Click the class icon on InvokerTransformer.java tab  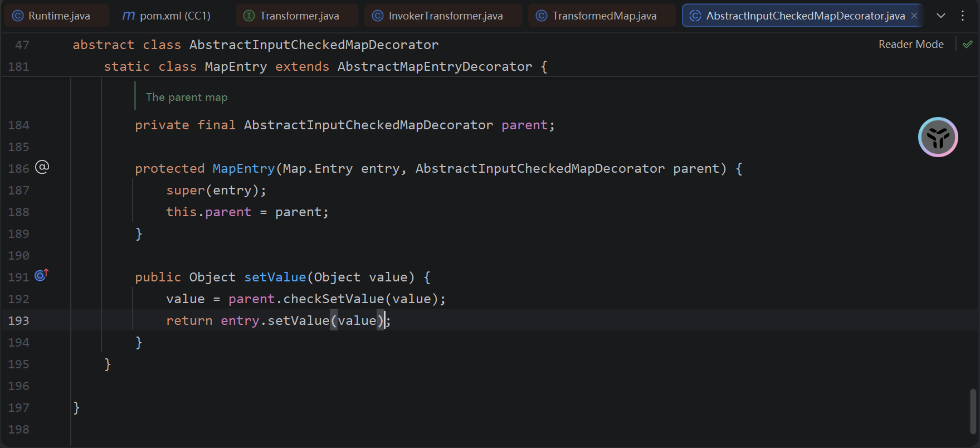click(378, 16)
